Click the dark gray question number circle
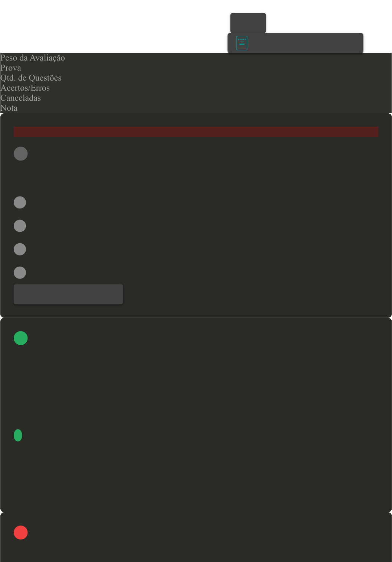The height and width of the screenshot is (562, 392). tap(21, 154)
